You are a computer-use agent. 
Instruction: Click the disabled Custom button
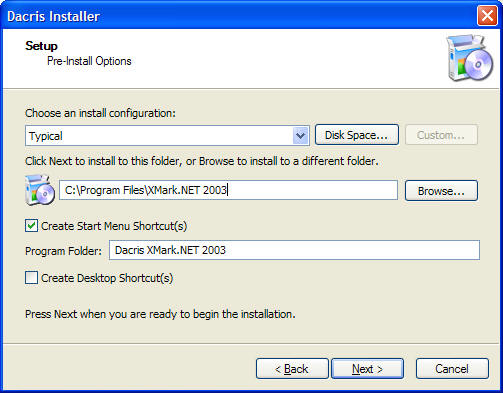click(441, 135)
